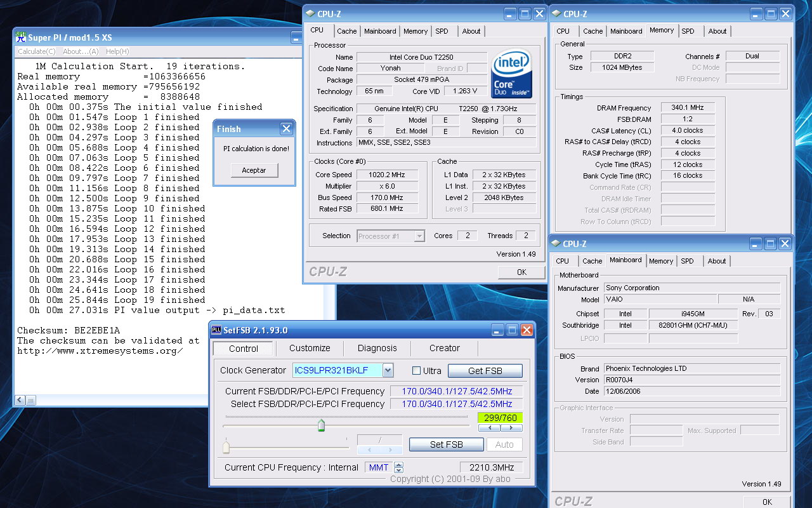Click the 299/760 green value field
812x508 pixels.
pos(500,418)
